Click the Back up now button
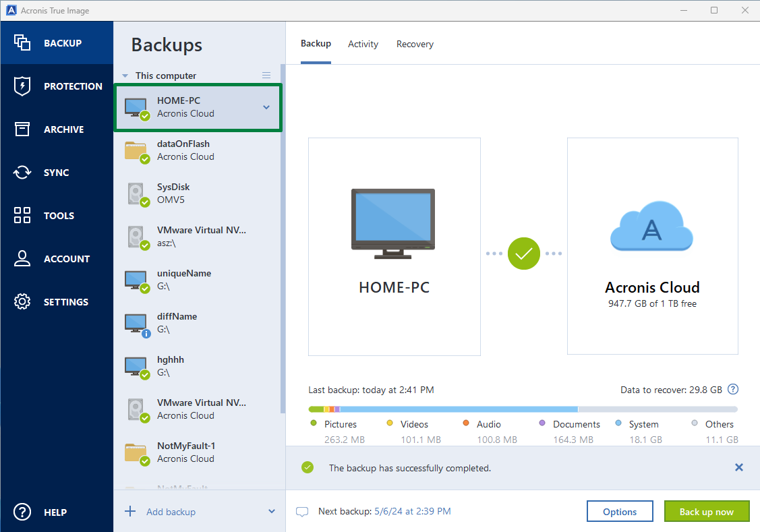The width and height of the screenshot is (760, 532). (x=707, y=511)
